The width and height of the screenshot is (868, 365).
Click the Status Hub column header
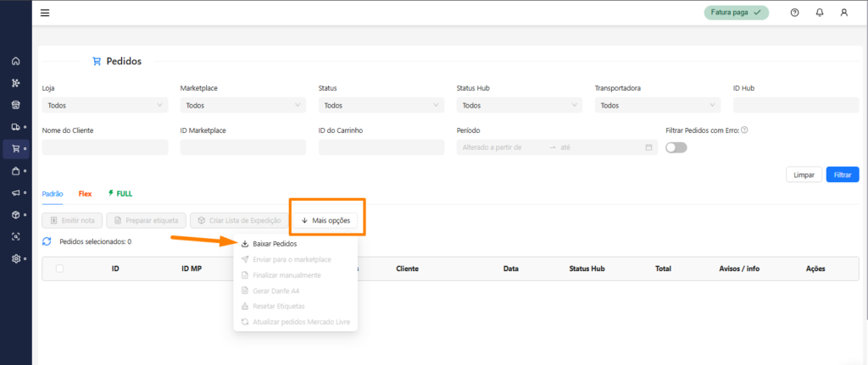(587, 268)
